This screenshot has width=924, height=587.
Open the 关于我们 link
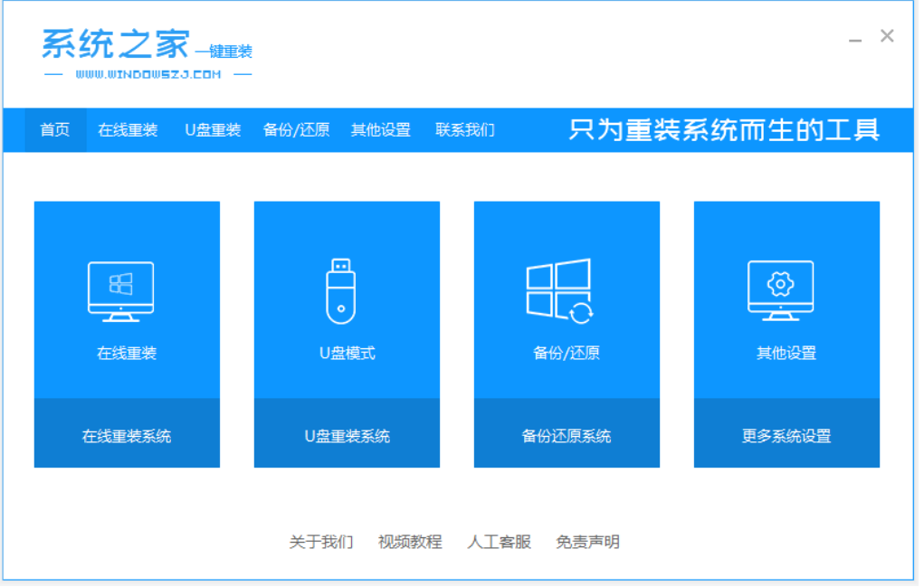(321, 543)
